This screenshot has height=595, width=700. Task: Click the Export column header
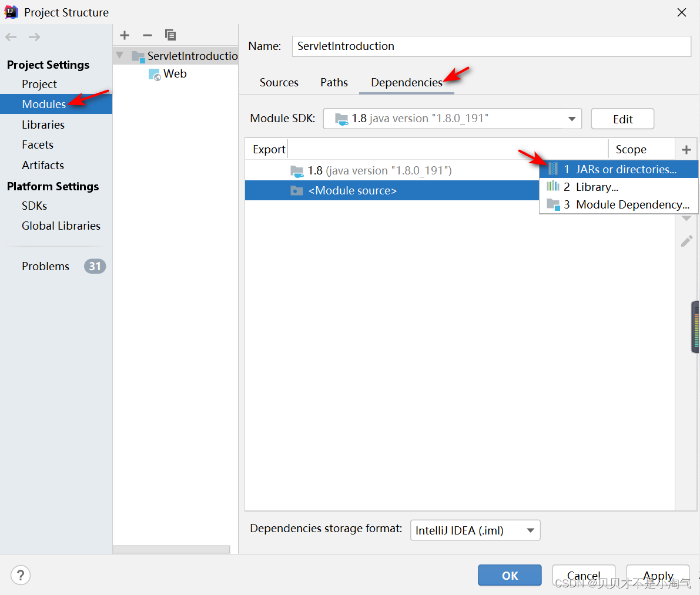point(269,149)
